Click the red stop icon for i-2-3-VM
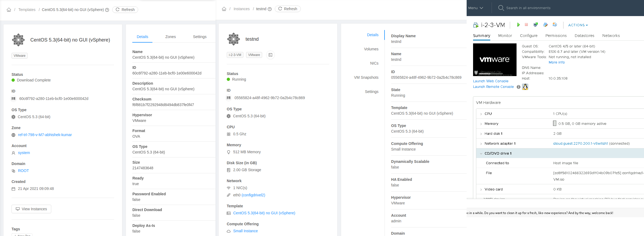This screenshot has width=644, height=236. pyautogui.click(x=526, y=25)
